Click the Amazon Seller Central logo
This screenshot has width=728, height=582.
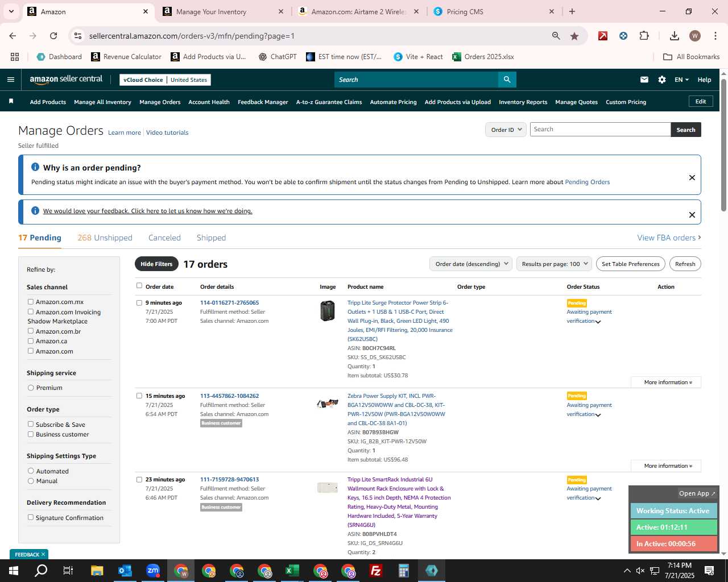pyautogui.click(x=66, y=80)
